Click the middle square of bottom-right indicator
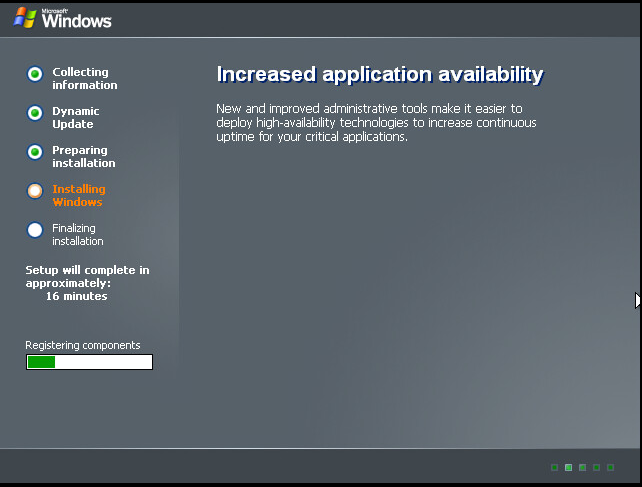 [583, 467]
